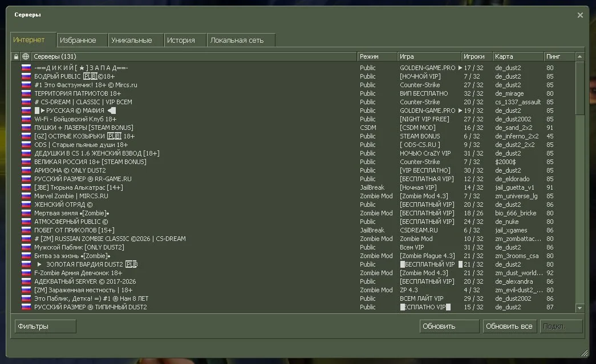Sort by the Режим column header
Screen dimensions: 596x364
click(377, 56)
